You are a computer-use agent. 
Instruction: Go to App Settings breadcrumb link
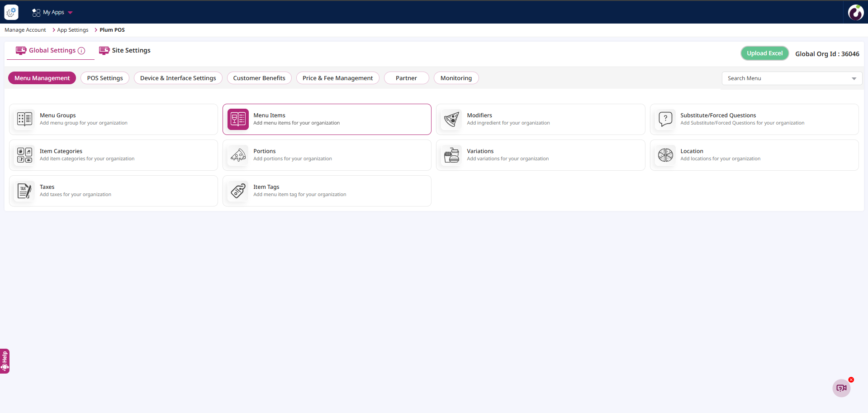pyautogui.click(x=73, y=30)
